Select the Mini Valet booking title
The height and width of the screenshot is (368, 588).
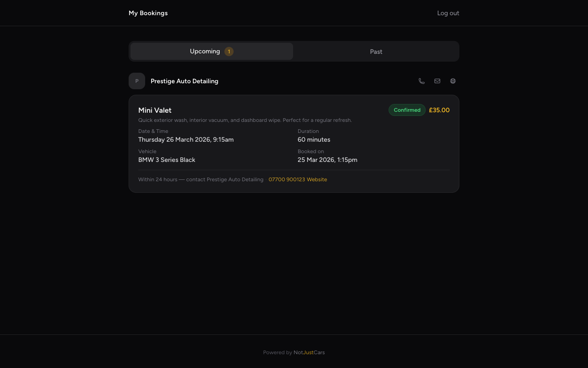click(155, 110)
